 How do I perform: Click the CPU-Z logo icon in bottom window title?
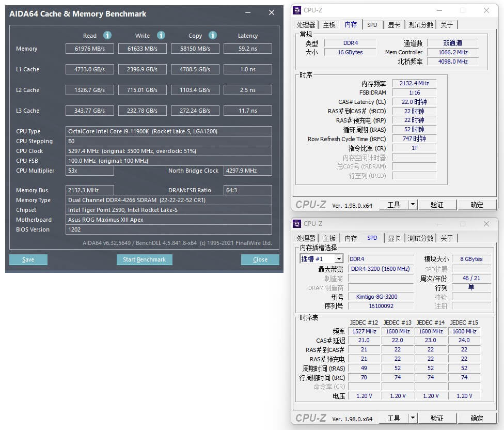click(297, 224)
